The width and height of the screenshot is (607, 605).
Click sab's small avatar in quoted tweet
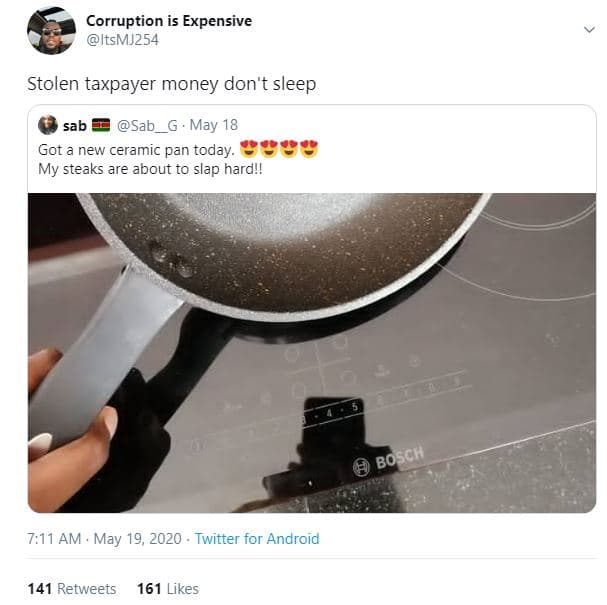(47, 125)
